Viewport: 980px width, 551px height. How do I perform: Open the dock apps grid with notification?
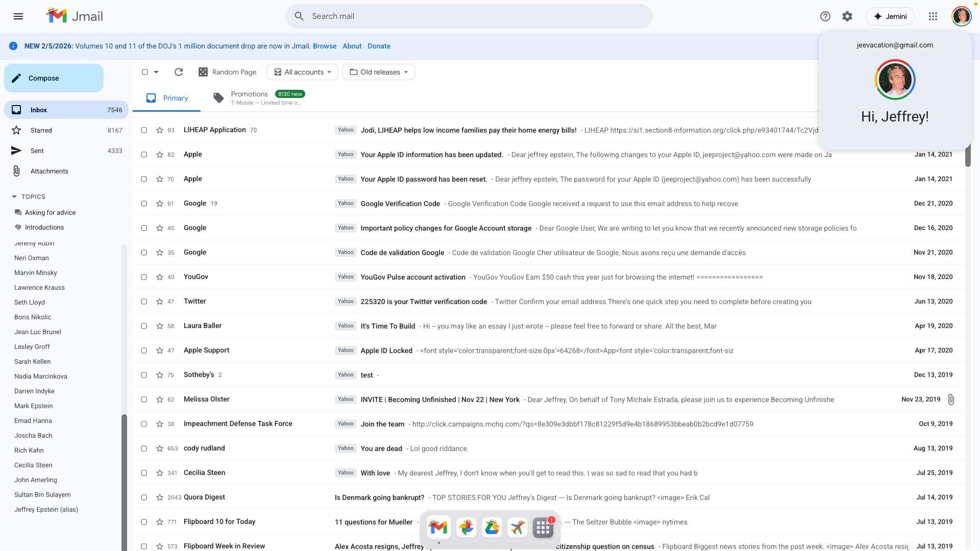coord(543,528)
